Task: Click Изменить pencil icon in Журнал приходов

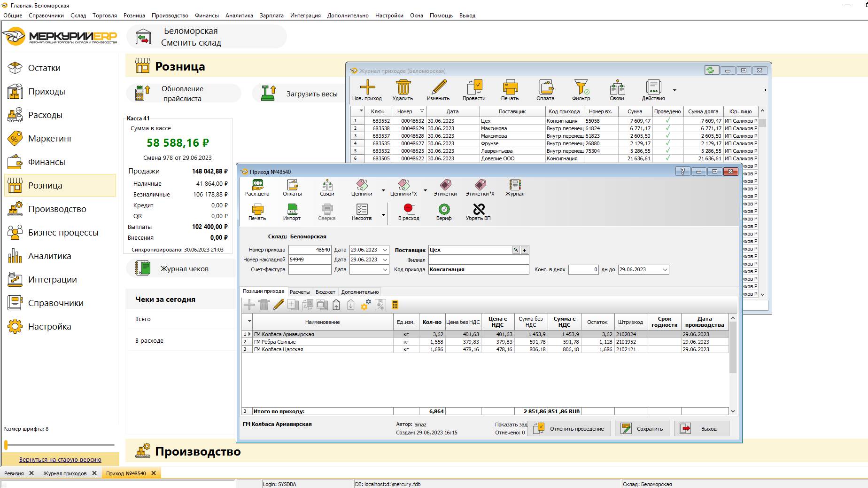Action: tap(439, 87)
